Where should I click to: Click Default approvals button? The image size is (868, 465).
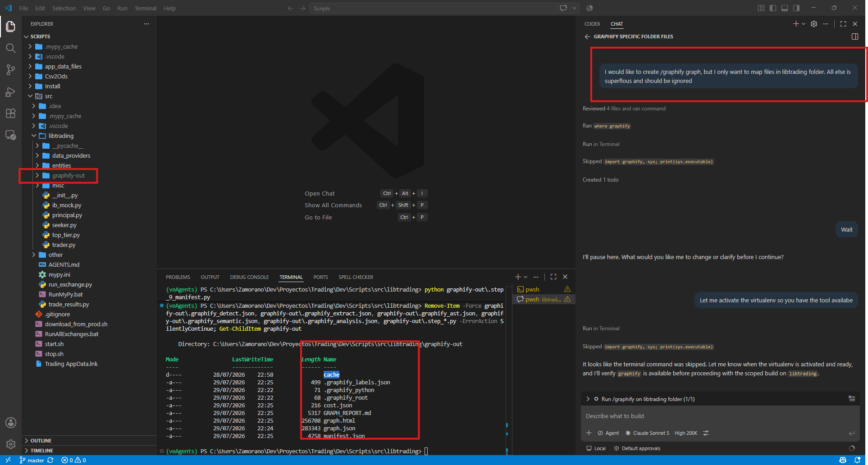(x=637, y=448)
